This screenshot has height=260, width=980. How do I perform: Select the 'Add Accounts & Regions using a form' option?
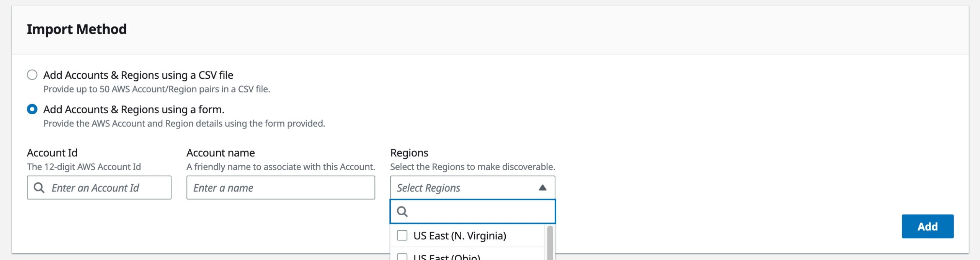(32, 109)
